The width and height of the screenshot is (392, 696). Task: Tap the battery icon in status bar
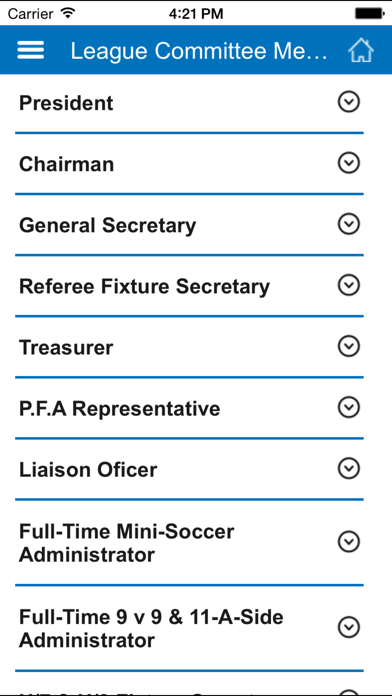coord(369,14)
